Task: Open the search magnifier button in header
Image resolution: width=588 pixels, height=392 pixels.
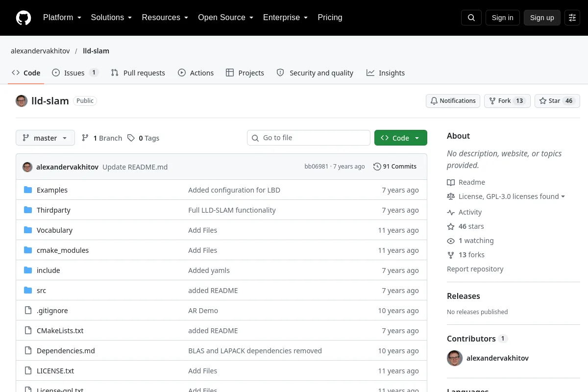Action: (471, 18)
